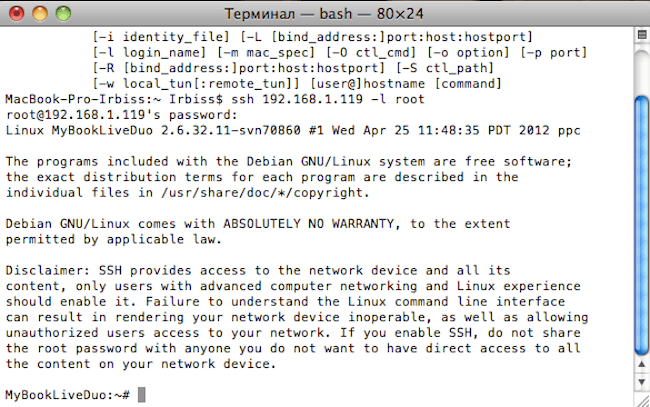Image resolution: width=650 pixels, height=407 pixels.
Task: Click the blue scrollbar thumb
Action: (641, 225)
